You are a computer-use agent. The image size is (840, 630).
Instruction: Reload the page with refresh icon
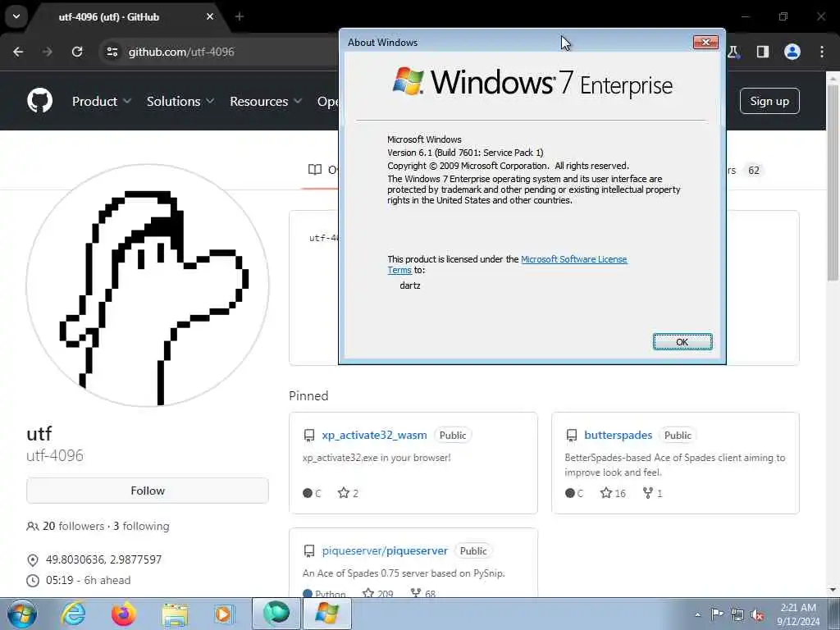pos(77,52)
